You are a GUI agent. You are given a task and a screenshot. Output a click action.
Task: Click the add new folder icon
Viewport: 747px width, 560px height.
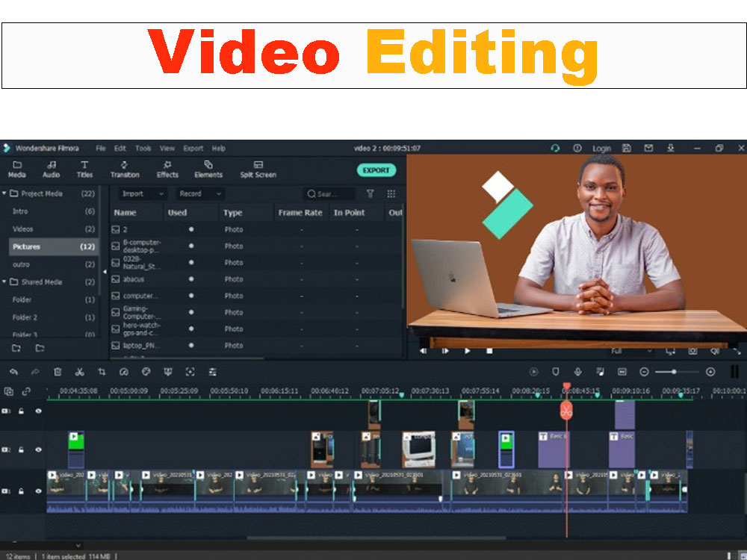[16, 348]
